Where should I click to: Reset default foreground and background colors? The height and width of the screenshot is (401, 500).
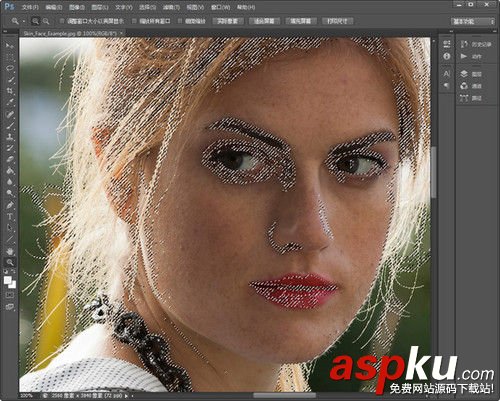tap(6, 272)
